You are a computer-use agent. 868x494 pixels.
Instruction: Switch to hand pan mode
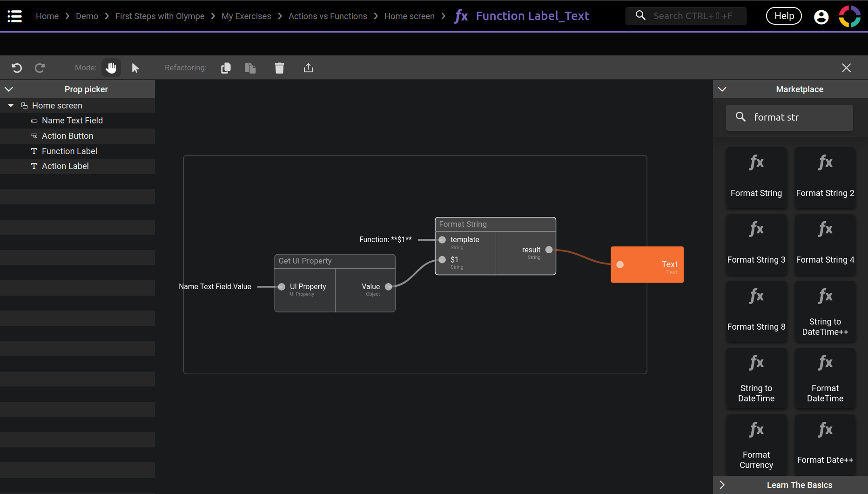pos(111,68)
